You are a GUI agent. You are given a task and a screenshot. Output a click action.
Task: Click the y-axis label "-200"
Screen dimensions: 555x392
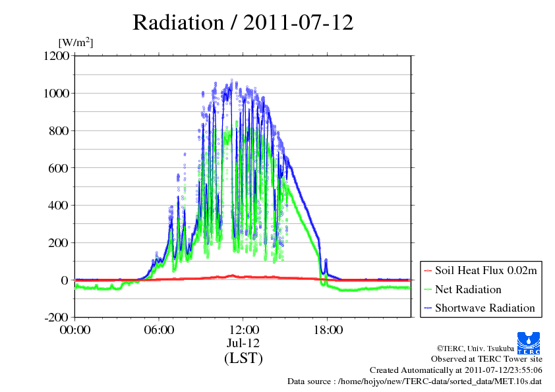pos(57,318)
